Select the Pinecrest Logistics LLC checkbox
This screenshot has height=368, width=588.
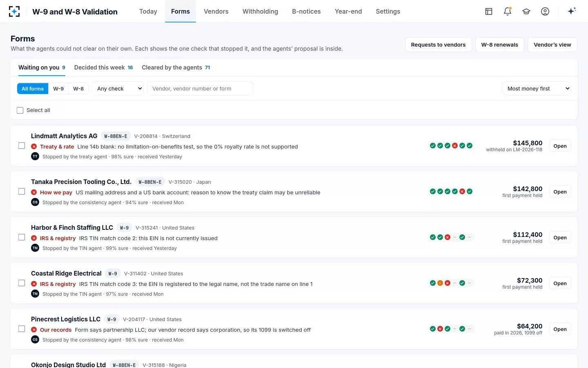22,329
